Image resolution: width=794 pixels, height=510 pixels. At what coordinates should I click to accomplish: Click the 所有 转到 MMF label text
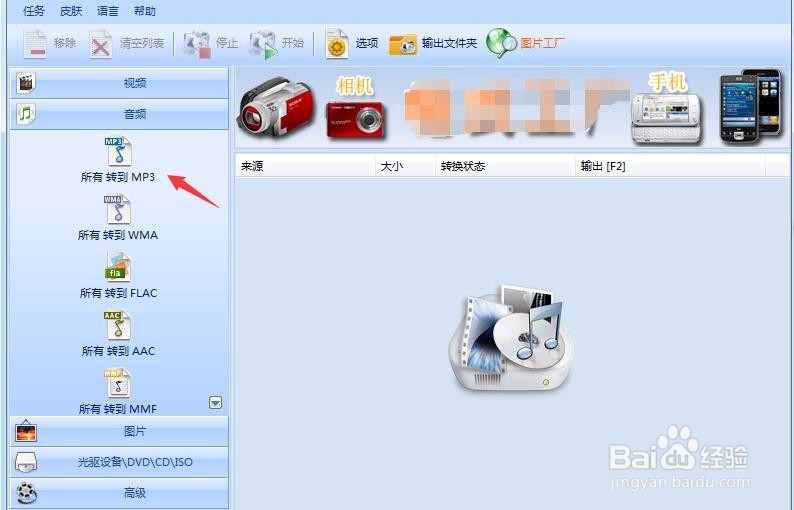(x=118, y=408)
